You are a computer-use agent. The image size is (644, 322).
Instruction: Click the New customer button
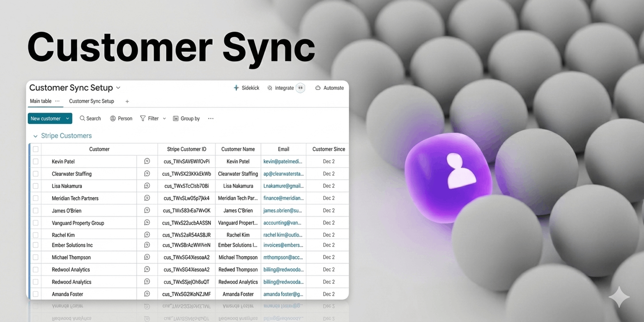[45, 118]
